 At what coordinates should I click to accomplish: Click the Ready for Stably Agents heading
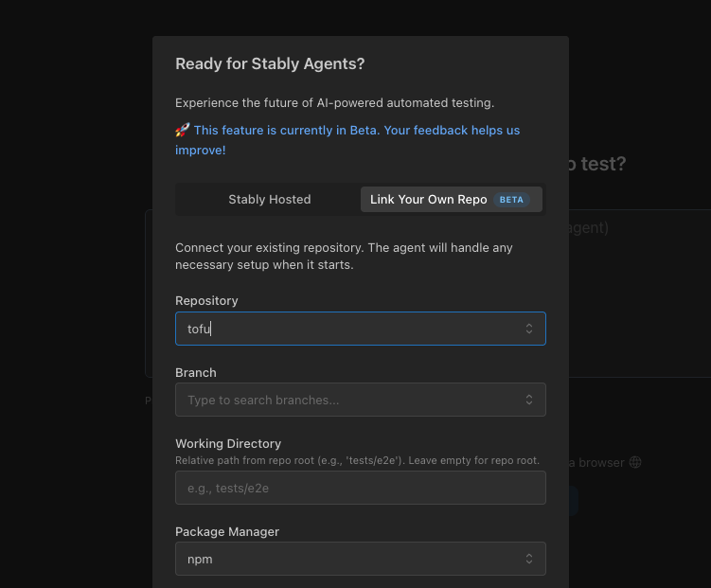pos(270,64)
